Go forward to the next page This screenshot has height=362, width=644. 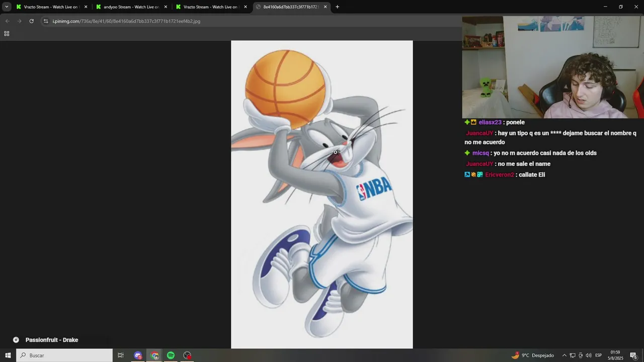(19, 21)
